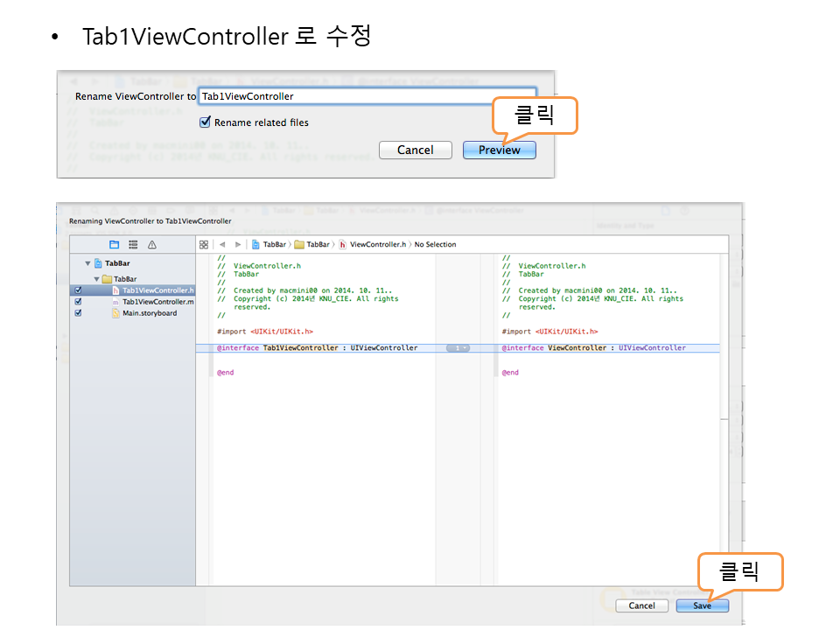Open the related items grid icon

204,245
